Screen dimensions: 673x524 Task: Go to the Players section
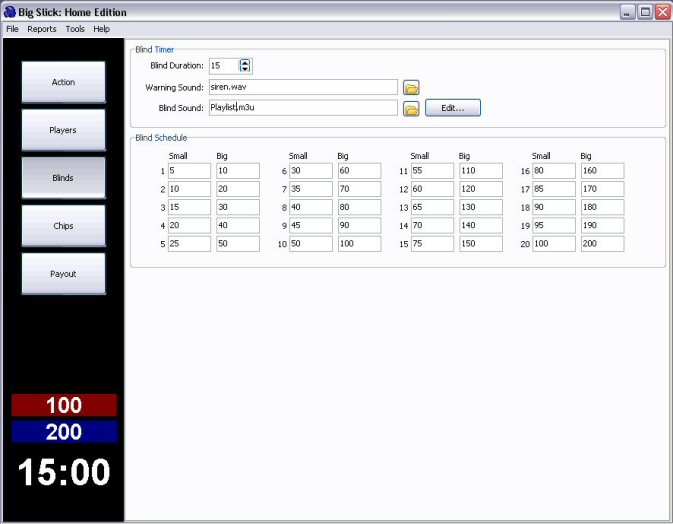(x=63, y=130)
